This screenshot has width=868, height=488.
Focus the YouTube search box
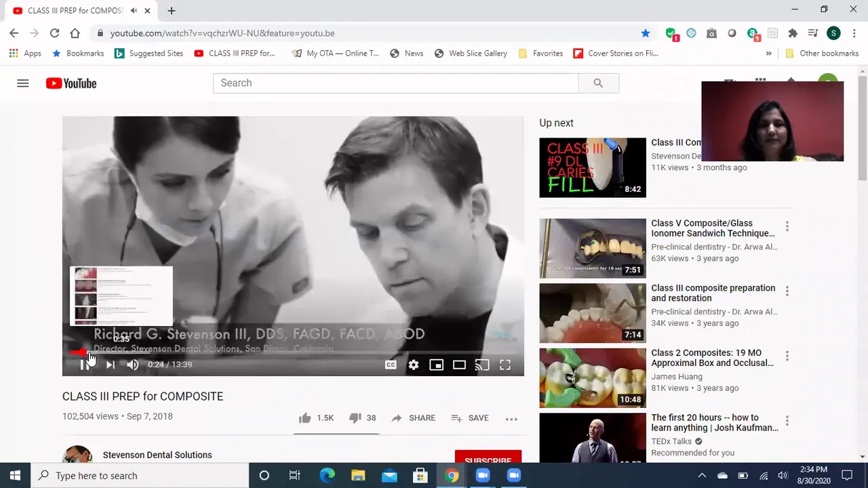(x=395, y=83)
